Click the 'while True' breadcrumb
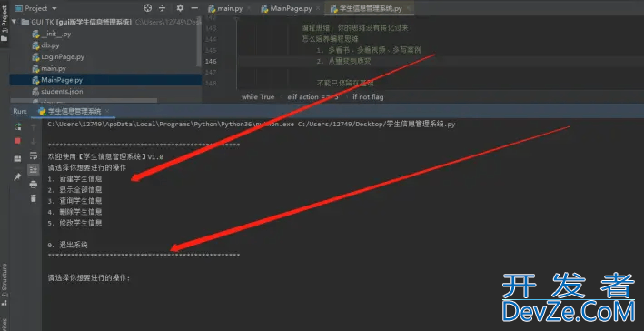 tap(258, 97)
